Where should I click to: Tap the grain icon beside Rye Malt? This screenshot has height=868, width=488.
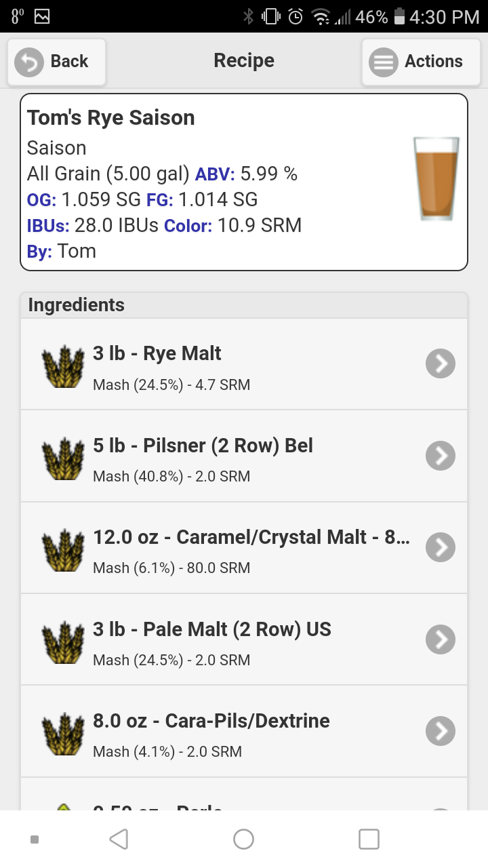point(63,367)
